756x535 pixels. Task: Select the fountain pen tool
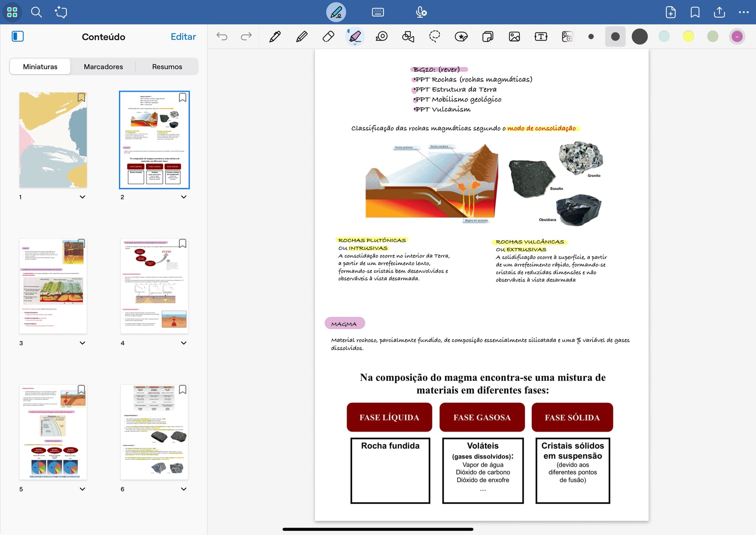click(275, 36)
